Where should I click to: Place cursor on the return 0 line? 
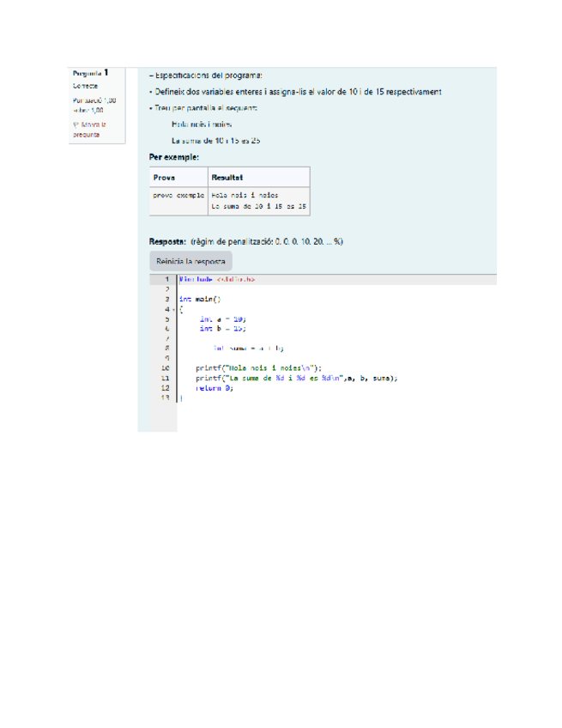click(x=214, y=387)
